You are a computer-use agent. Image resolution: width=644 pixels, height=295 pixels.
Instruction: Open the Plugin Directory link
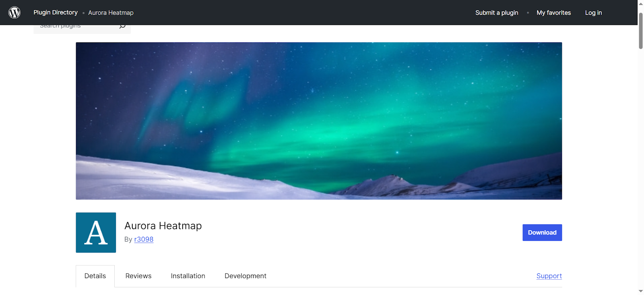[56, 12]
